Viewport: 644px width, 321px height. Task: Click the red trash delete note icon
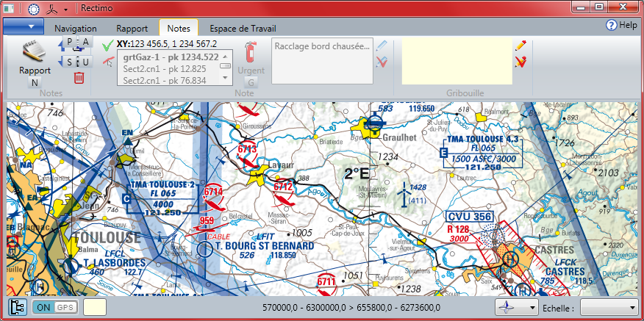(x=79, y=77)
